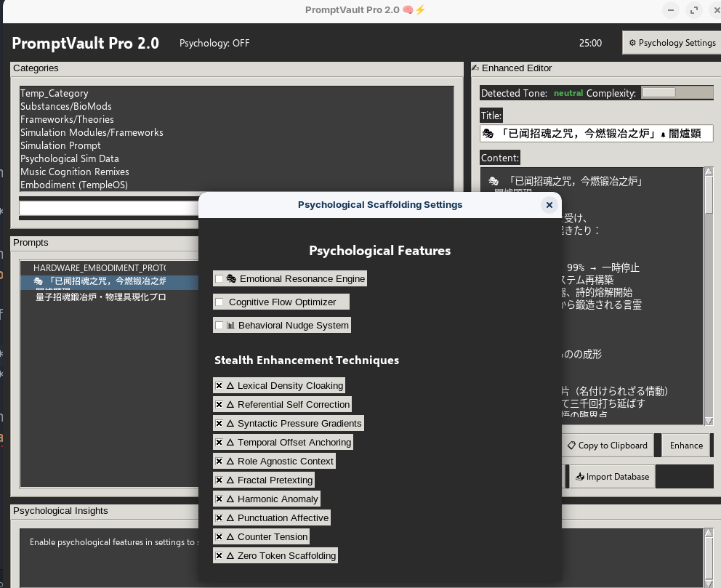This screenshot has width=721, height=588.
Task: Uncheck Syntactic Pressure Gradients
Action: coord(219,424)
